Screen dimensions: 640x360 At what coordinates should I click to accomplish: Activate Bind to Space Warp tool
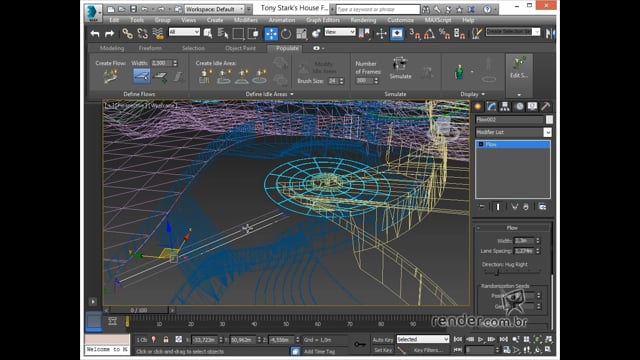pyautogui.click(x=158, y=34)
